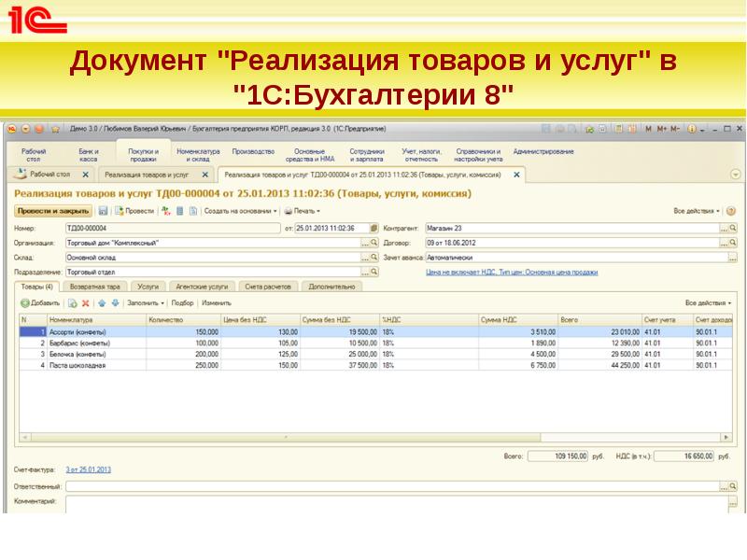Click the Провести post icon
The image size is (747, 560).
[x=120, y=211]
